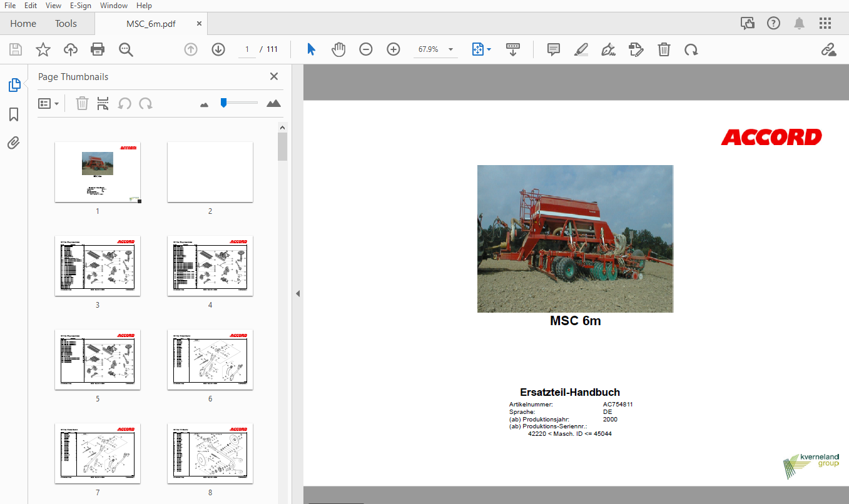Viewport: 849px width, 504px height.
Task: Open Attachments paperclip panel
Action: (x=14, y=143)
